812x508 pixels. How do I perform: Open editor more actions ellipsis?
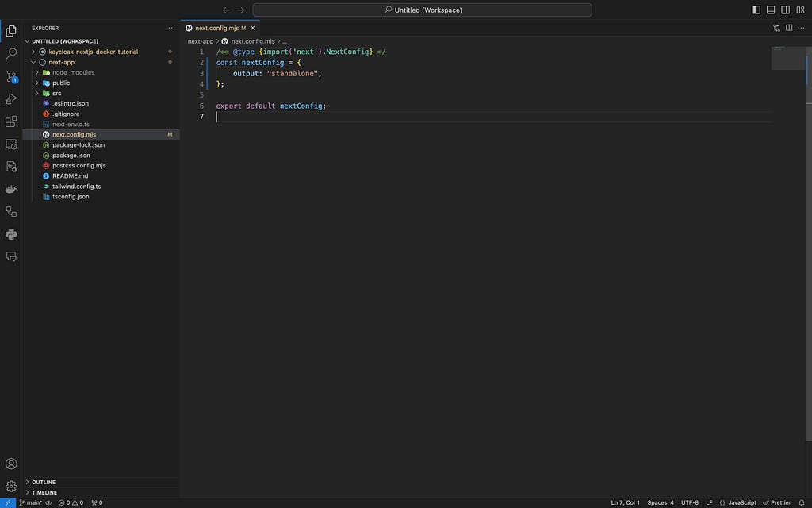[801, 28]
